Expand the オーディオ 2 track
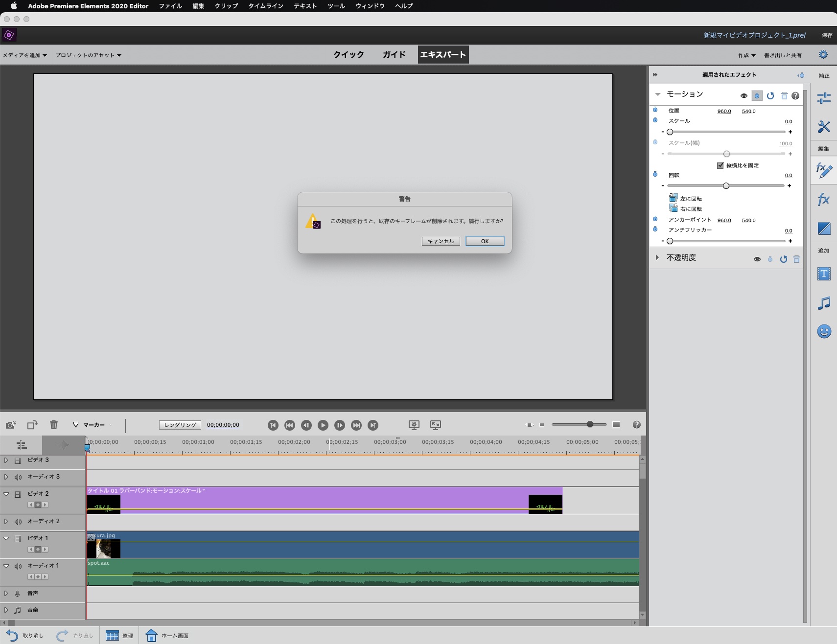Image resolution: width=837 pixels, height=644 pixels. 6,521
